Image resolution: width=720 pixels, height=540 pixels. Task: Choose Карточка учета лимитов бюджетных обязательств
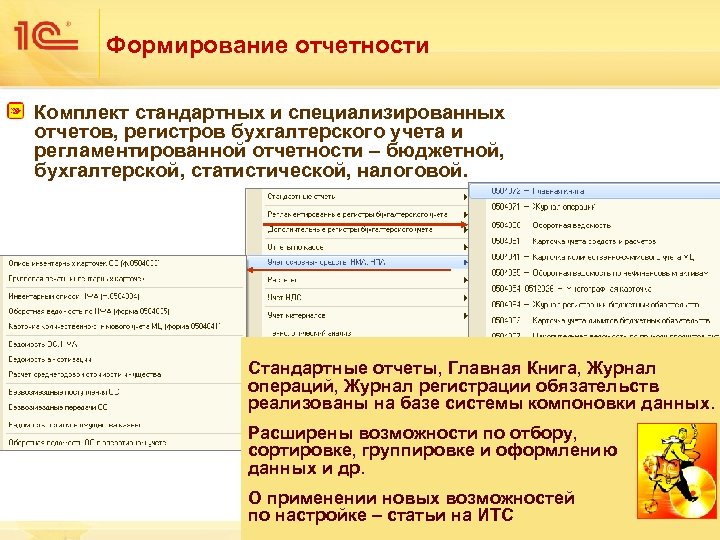pos(596,320)
